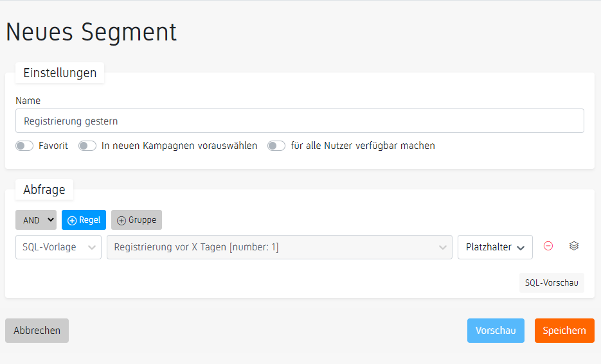Select the Abfrage section header
The width and height of the screenshot is (601, 364).
44,189
